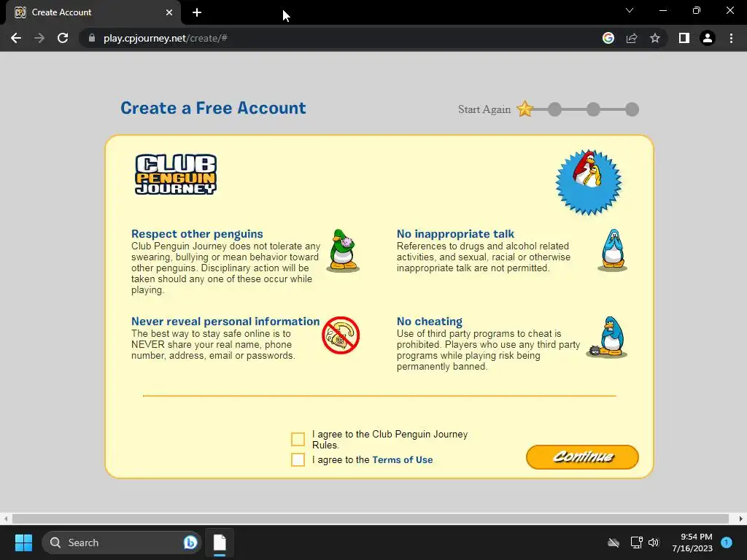Click the Club Penguin Journey logo
This screenshot has width=747, height=560.
176,174
